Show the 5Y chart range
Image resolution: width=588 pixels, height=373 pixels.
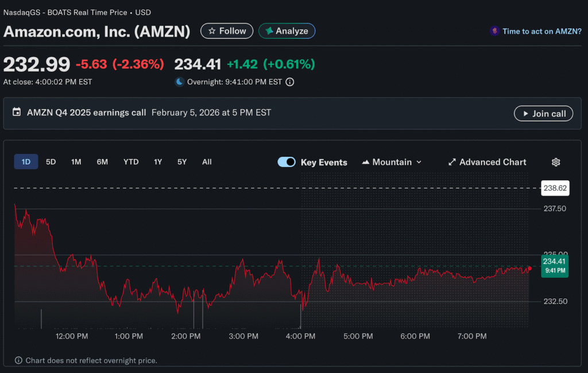tap(182, 162)
